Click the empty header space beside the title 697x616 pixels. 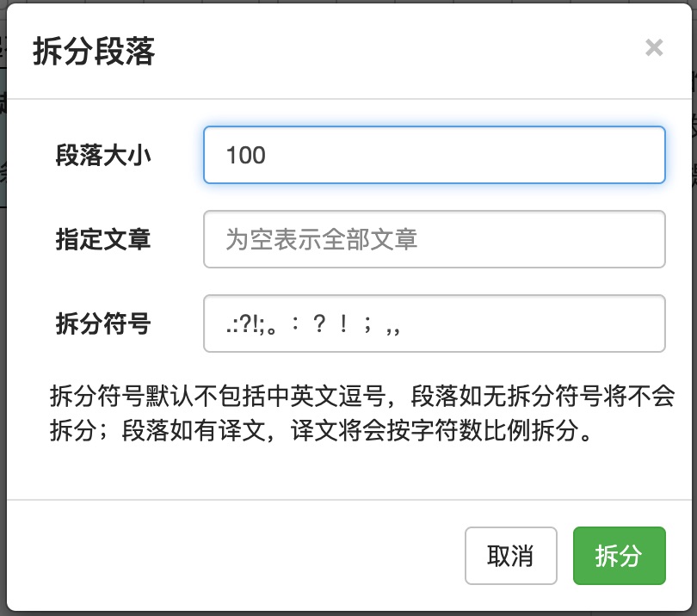[400, 51]
